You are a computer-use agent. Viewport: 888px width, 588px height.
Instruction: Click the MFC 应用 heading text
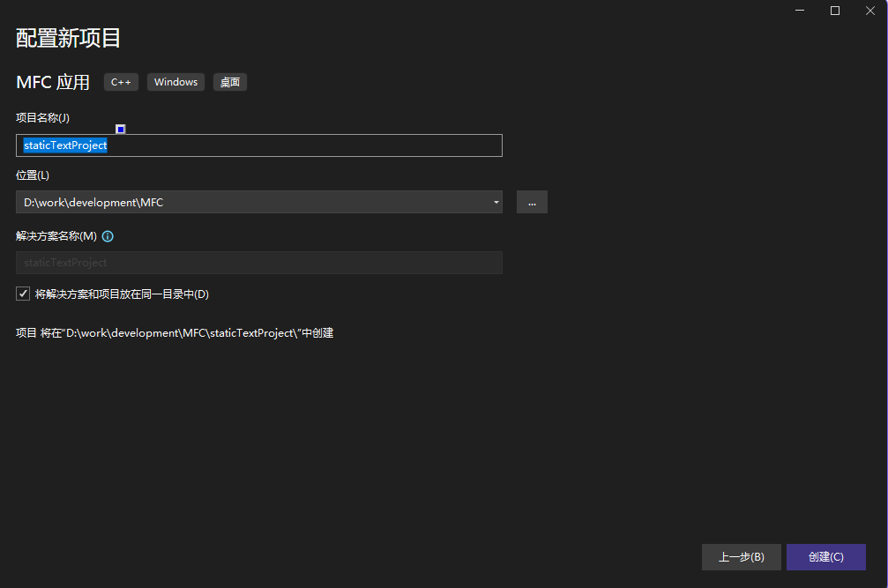[52, 82]
